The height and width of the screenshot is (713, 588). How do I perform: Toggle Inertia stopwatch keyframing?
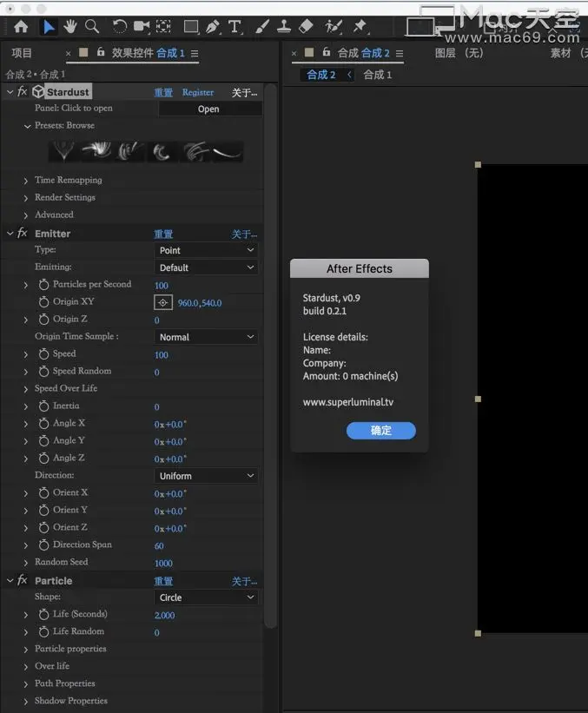(x=43, y=406)
